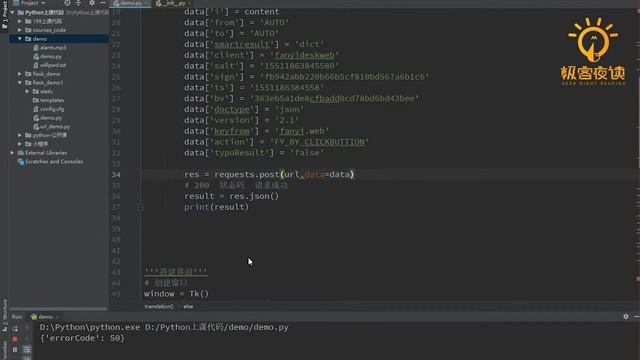
Task: Place cursor on requests.post line
Action: (269, 174)
